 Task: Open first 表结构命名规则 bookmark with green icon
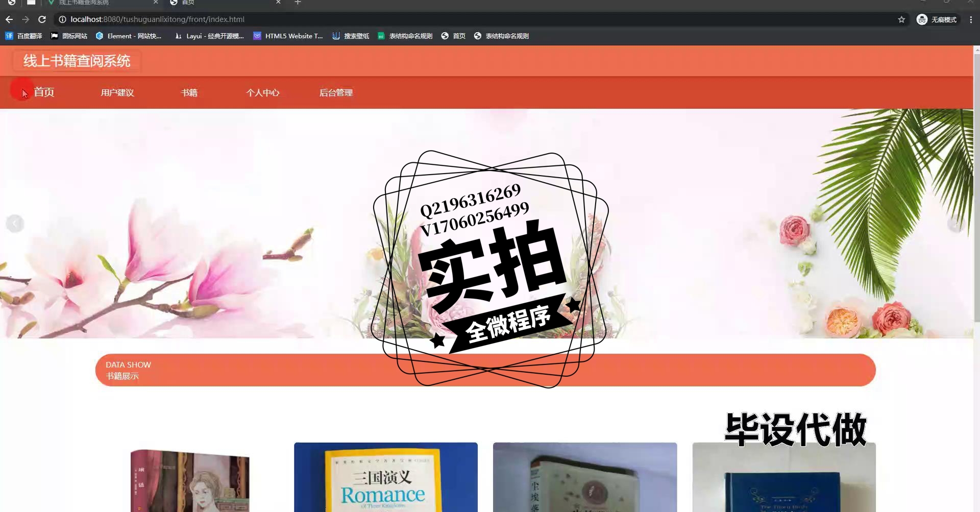(x=405, y=36)
